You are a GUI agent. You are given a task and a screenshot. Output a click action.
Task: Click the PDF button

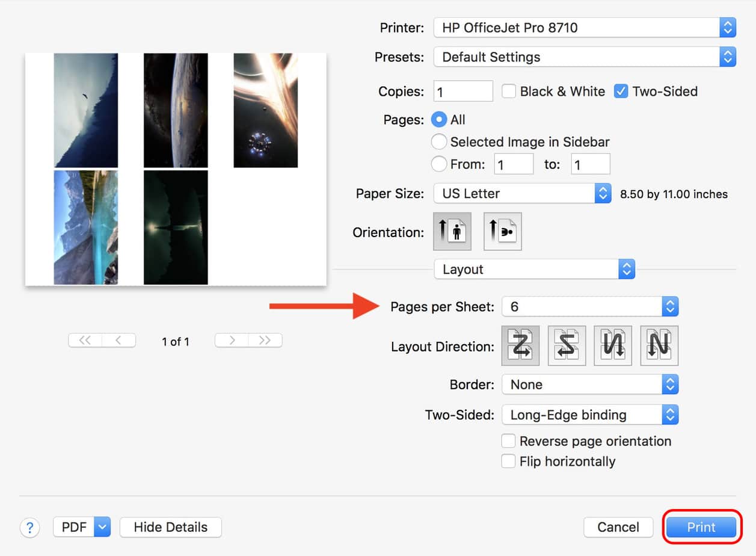click(x=75, y=527)
